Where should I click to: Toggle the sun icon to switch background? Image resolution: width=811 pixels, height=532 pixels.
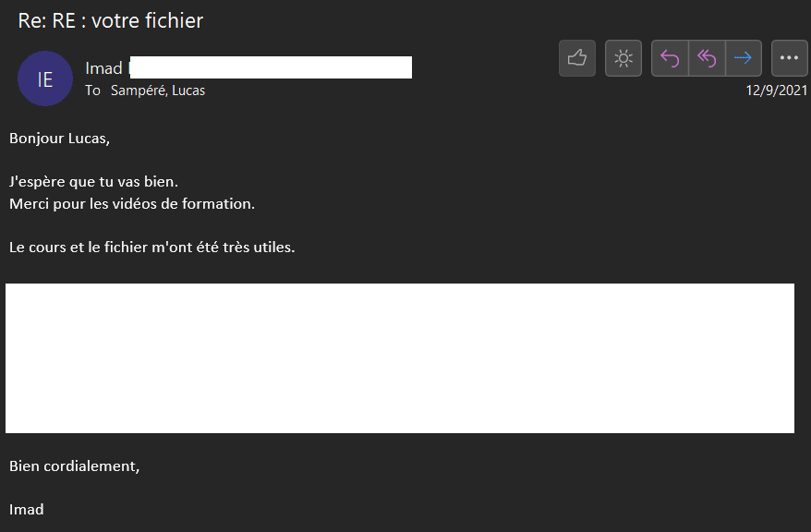coord(623,58)
